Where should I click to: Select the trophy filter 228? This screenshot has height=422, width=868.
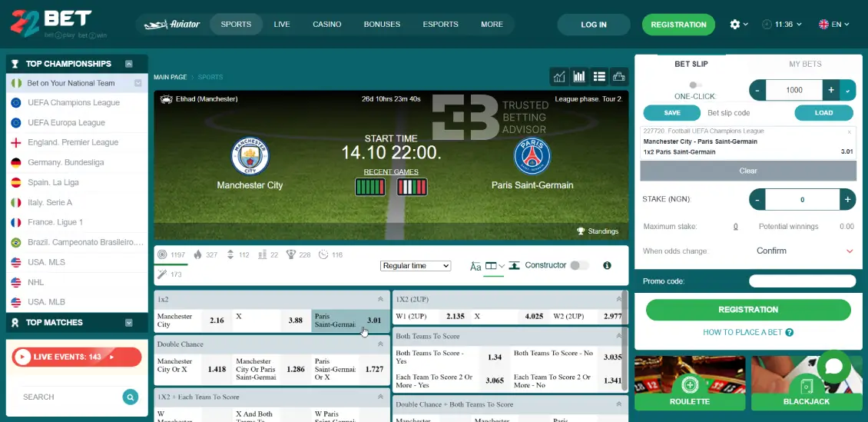(x=290, y=254)
